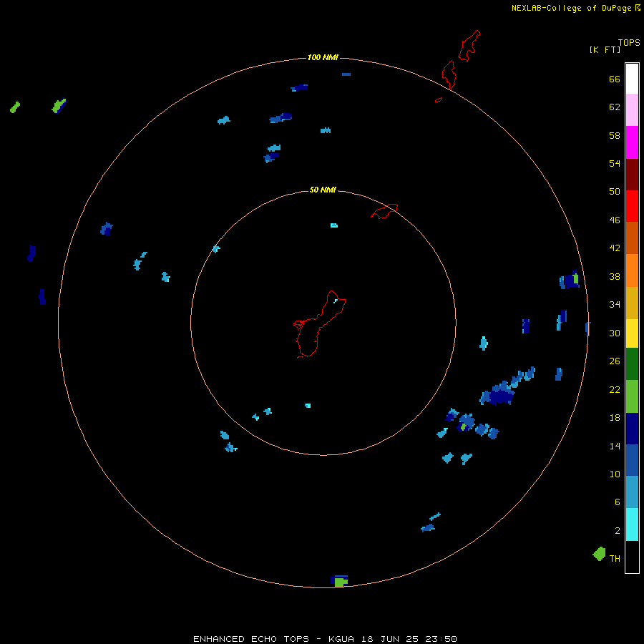The width and height of the screenshot is (644, 644).
Task: Click the green marker beside TH label
Action: [599, 554]
